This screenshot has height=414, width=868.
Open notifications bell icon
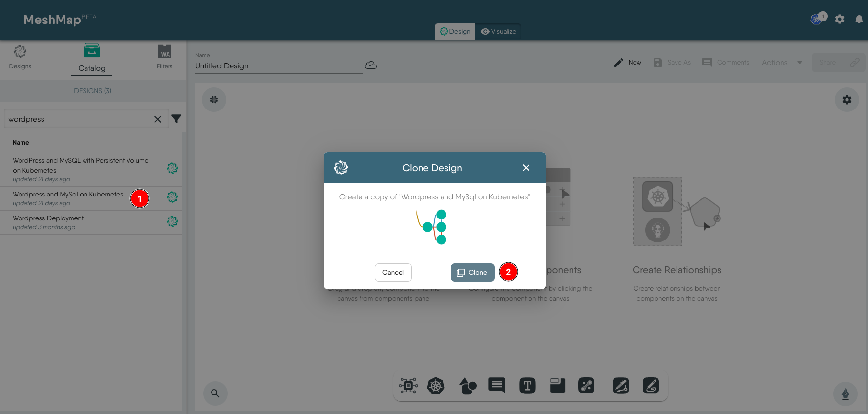(859, 19)
